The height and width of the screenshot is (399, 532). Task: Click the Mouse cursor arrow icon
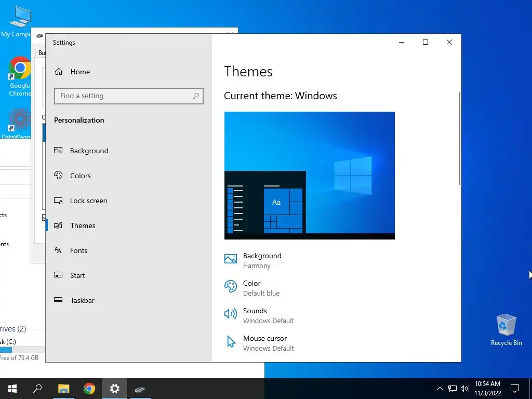click(231, 341)
